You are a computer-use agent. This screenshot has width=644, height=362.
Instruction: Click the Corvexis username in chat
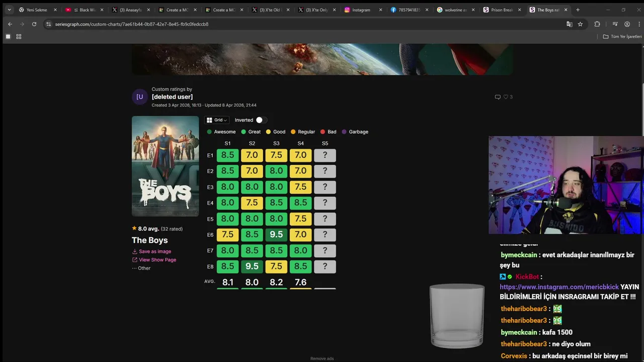click(x=514, y=356)
